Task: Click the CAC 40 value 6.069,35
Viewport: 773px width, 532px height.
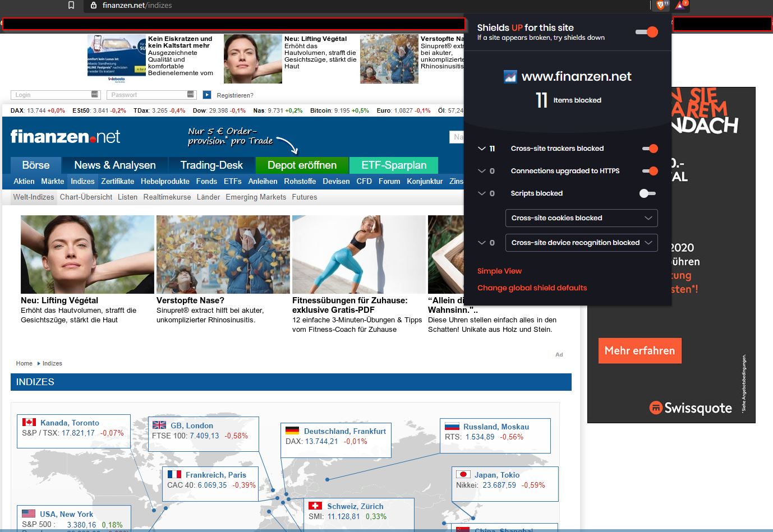Action: coord(212,485)
